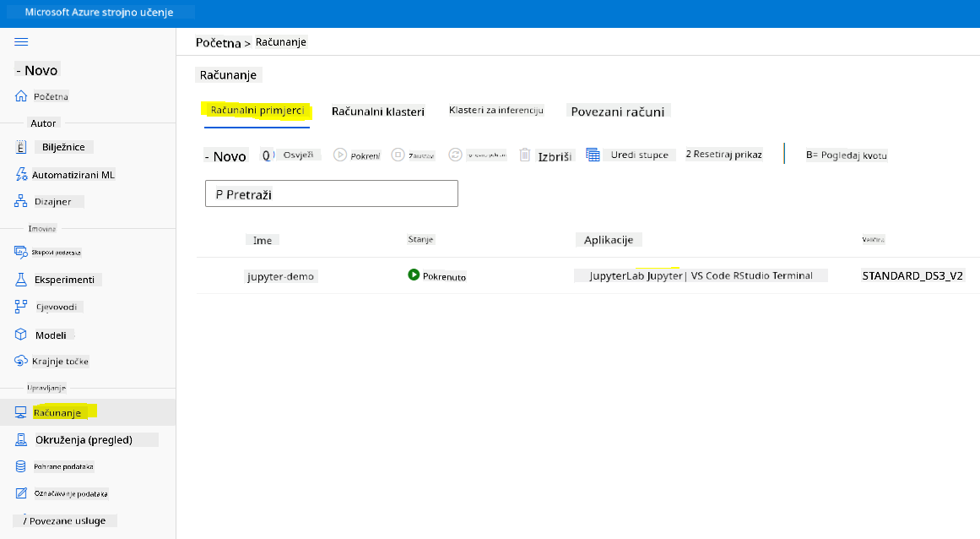This screenshot has width=980, height=539.
Task: Open the Povezani računi tab
Action: [618, 112]
